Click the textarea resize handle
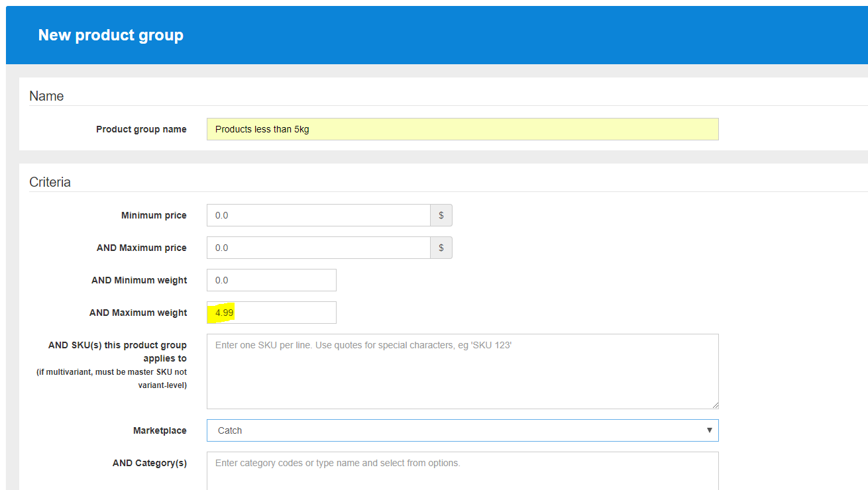This screenshot has height=490, width=868. click(716, 405)
